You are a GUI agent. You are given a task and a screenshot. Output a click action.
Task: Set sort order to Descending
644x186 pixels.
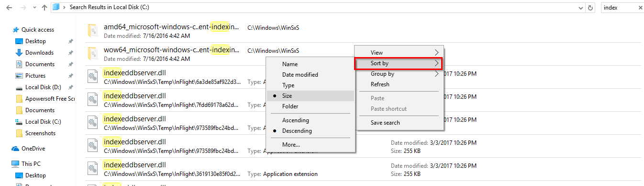[x=311, y=131]
